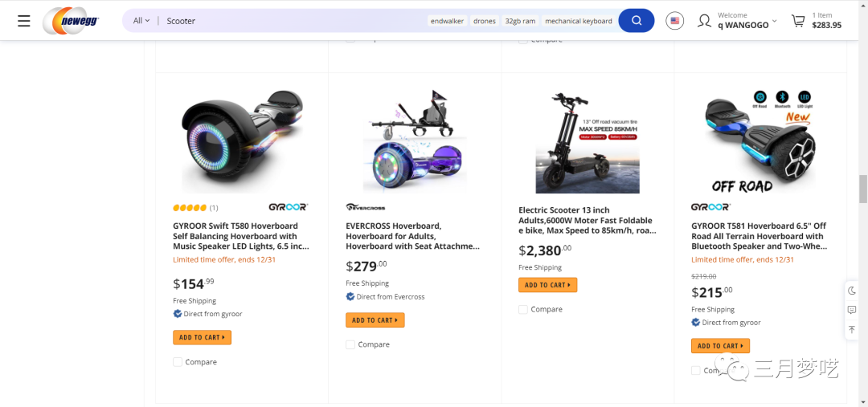Check Compare for EVERCROSS Hoverboard
868x407 pixels.
350,344
